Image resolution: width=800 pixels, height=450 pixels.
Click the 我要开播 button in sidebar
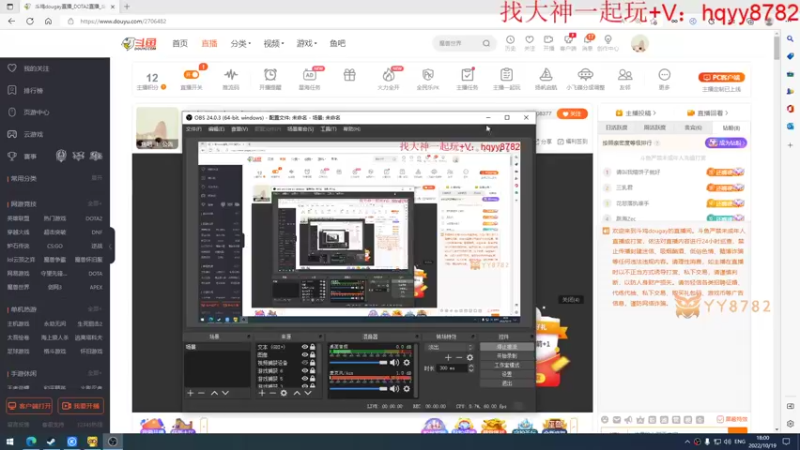[x=81, y=406]
